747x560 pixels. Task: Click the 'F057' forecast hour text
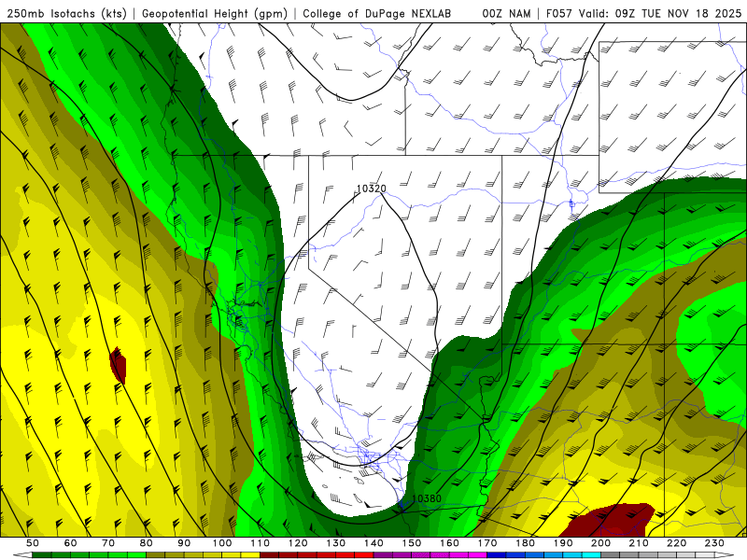[558, 14]
